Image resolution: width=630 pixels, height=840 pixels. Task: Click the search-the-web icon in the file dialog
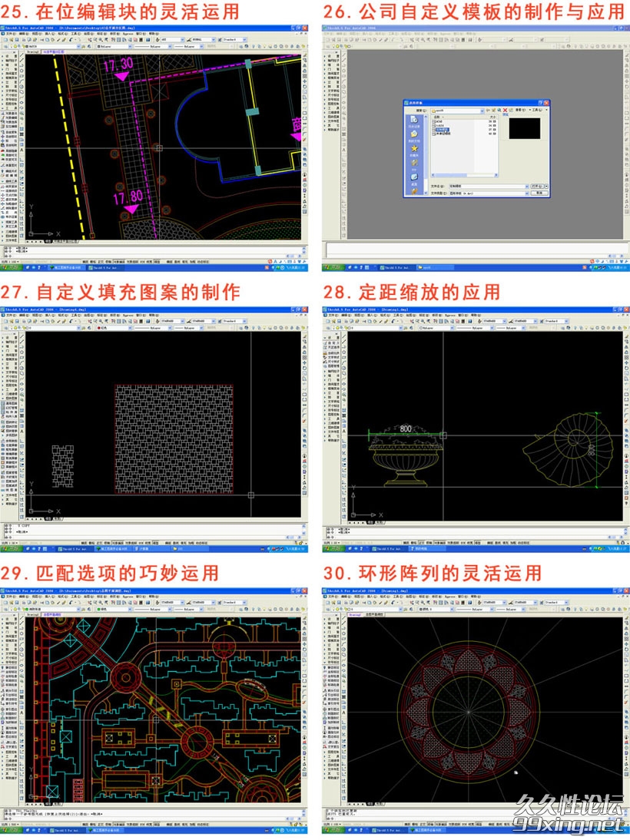(499, 111)
